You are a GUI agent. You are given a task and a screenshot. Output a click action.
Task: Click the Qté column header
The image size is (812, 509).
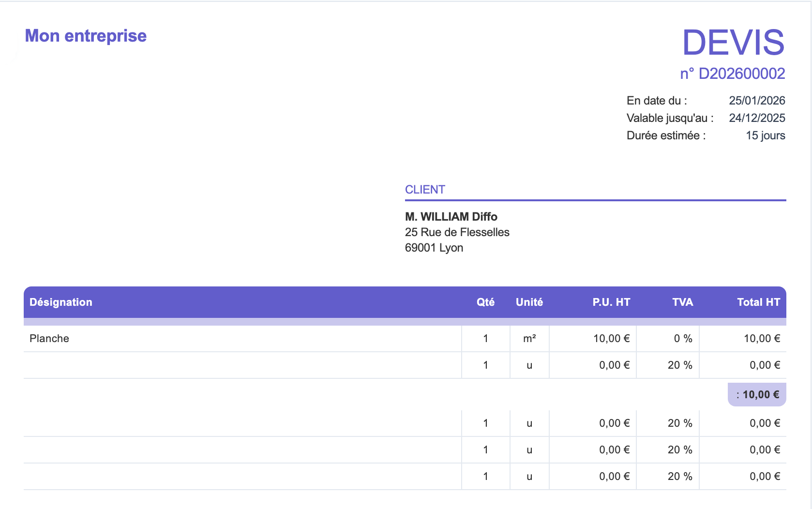tap(485, 302)
